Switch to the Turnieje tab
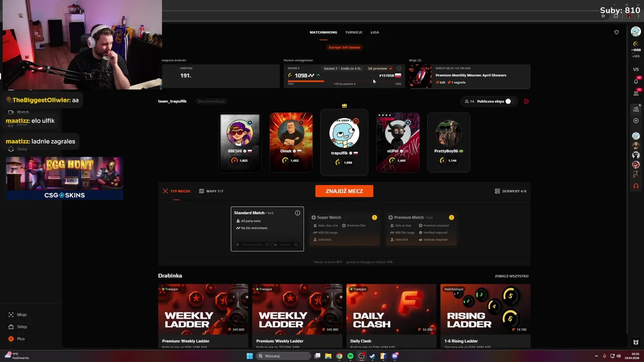The height and width of the screenshot is (362, 644). click(x=354, y=32)
